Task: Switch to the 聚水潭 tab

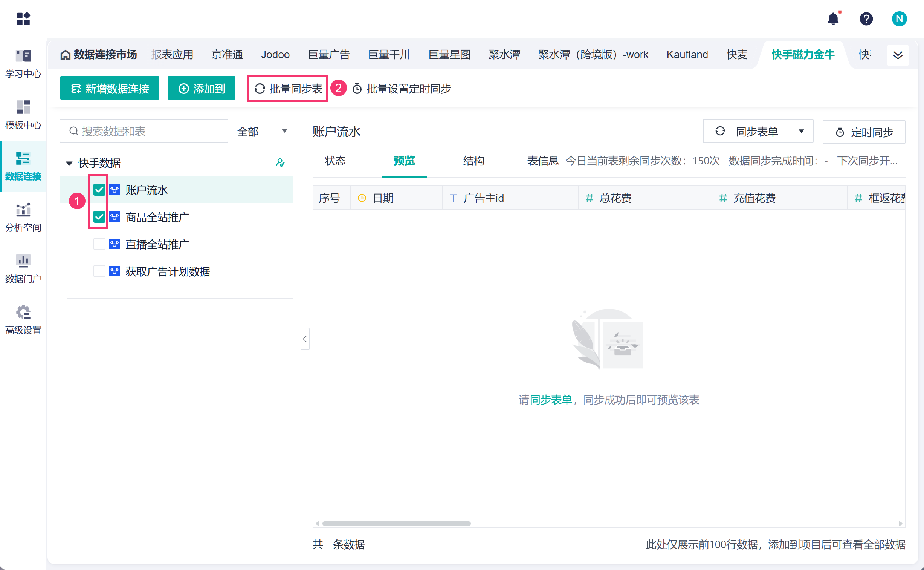Action: [504, 55]
